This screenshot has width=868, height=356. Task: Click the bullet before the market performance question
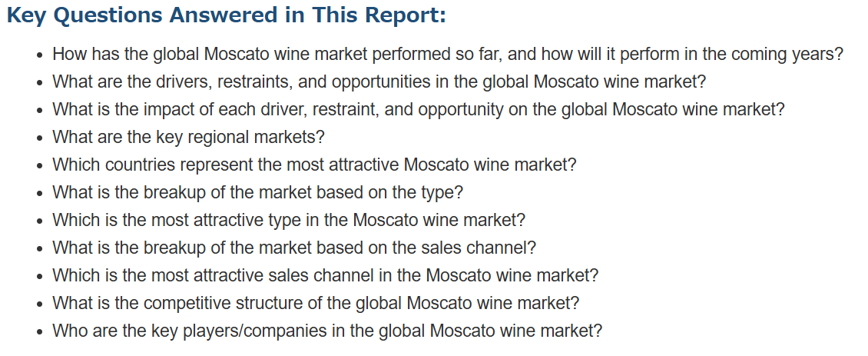point(39,55)
